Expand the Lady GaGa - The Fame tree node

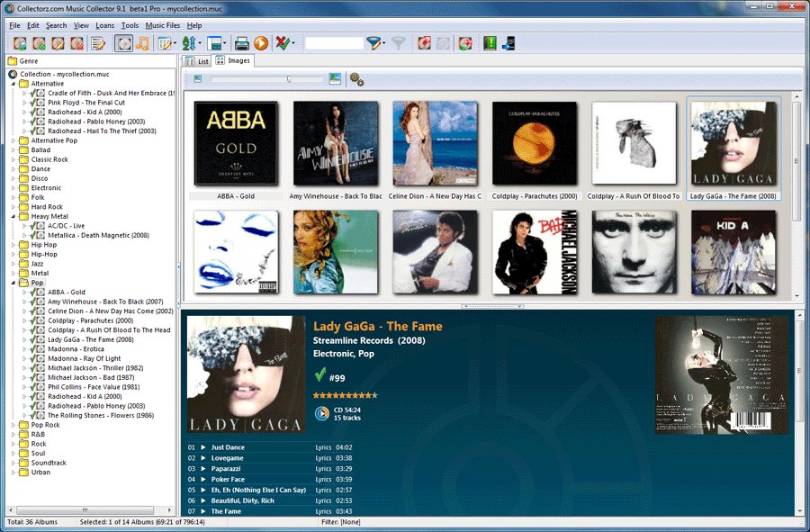pos(23,340)
